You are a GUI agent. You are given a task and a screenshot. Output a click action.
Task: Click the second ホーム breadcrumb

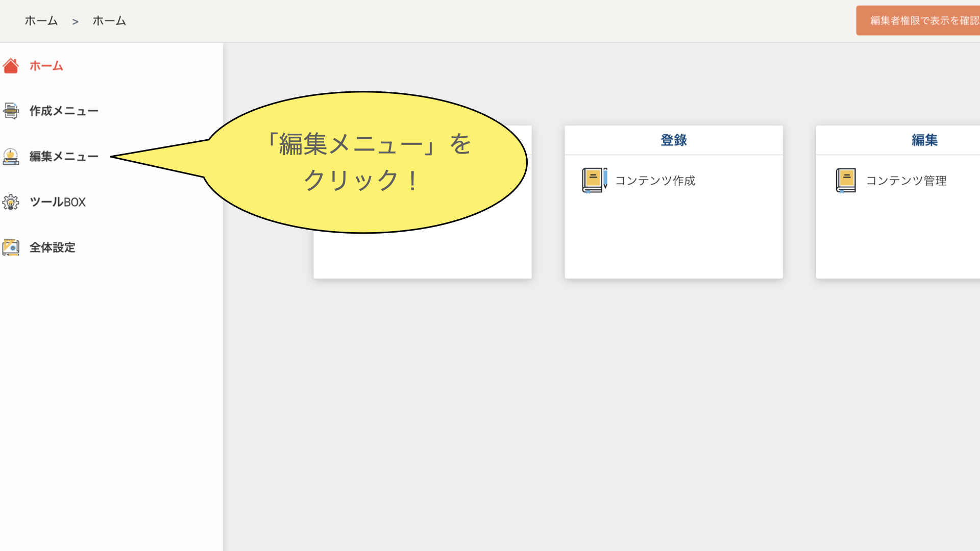[x=109, y=21]
